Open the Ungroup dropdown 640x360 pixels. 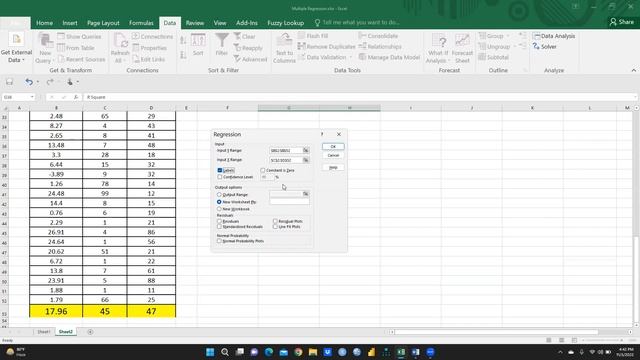[515, 47]
